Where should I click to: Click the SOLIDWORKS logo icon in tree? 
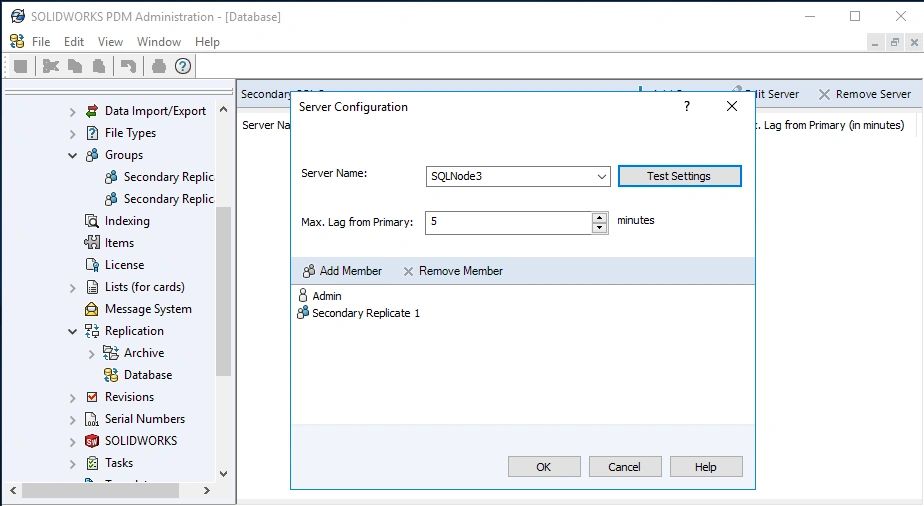[92, 441]
